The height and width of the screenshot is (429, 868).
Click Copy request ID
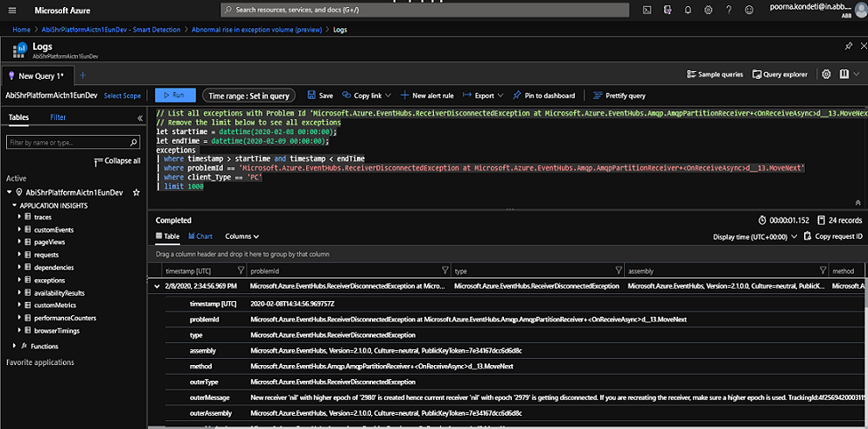click(833, 236)
